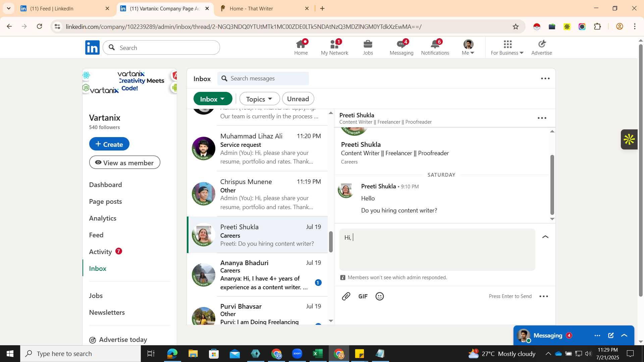Expand the Messaging overlay chevron
This screenshot has width=644, height=362.
click(624, 336)
